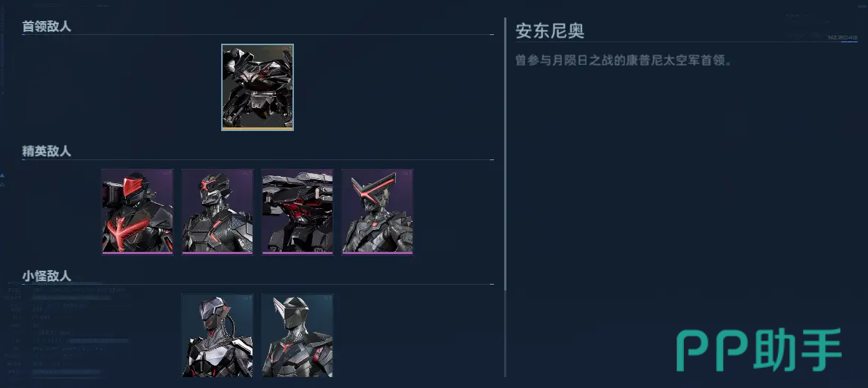
Task: Click the 精英敌人 section header
Action: coord(47,151)
